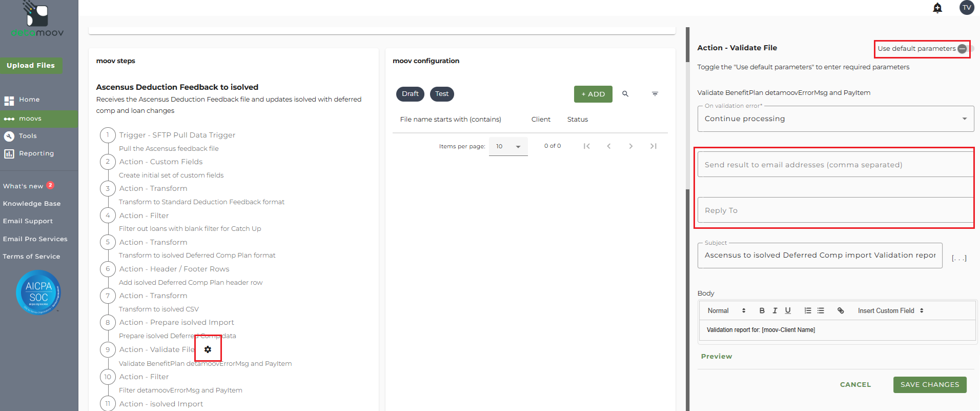Open the Email Support link
The height and width of the screenshot is (411, 980).
click(28, 221)
